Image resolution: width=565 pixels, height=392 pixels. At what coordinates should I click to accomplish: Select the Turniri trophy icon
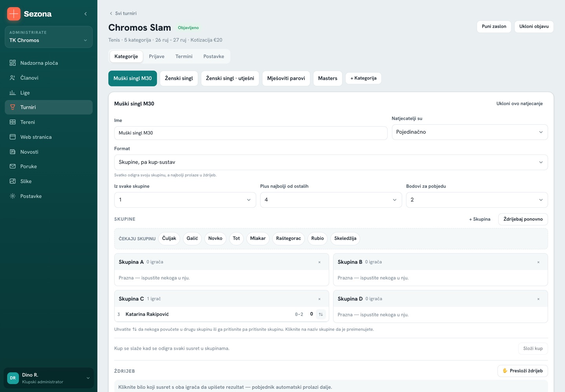(x=13, y=107)
